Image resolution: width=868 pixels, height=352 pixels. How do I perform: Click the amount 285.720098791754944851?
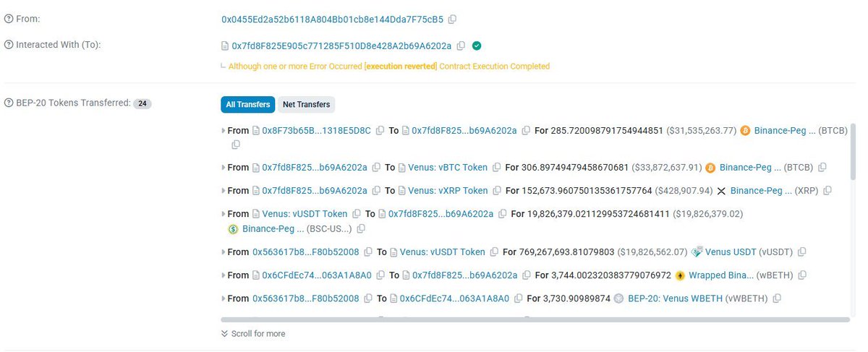[x=608, y=131]
